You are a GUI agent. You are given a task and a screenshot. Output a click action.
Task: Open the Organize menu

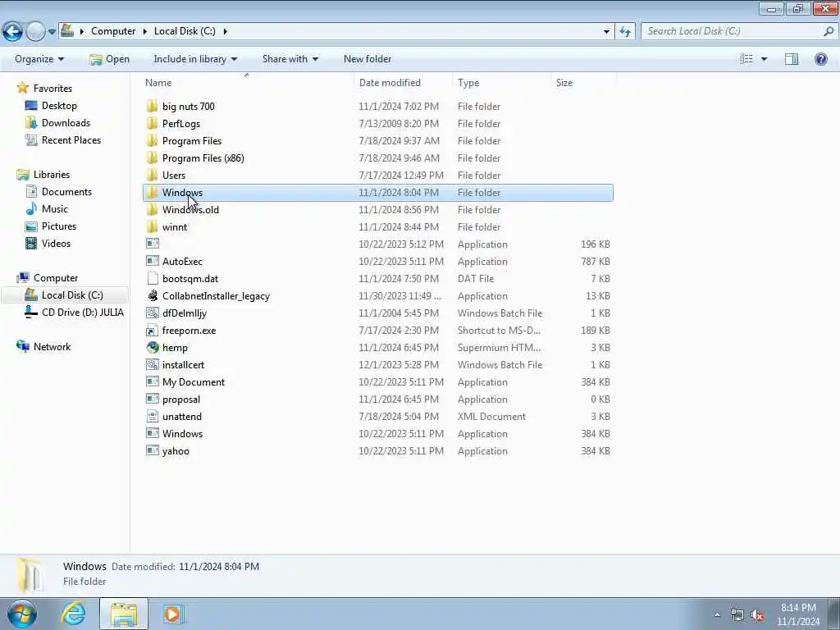coord(39,59)
